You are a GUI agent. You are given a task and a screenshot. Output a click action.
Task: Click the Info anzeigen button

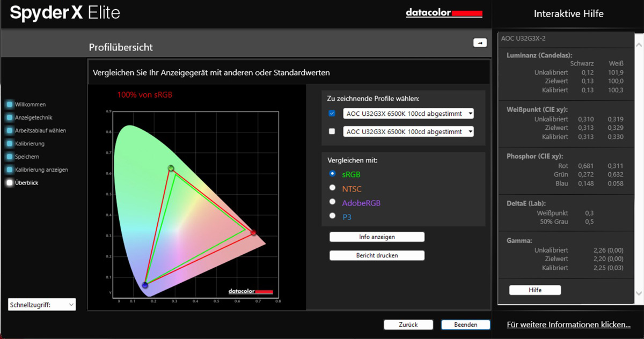point(377,237)
